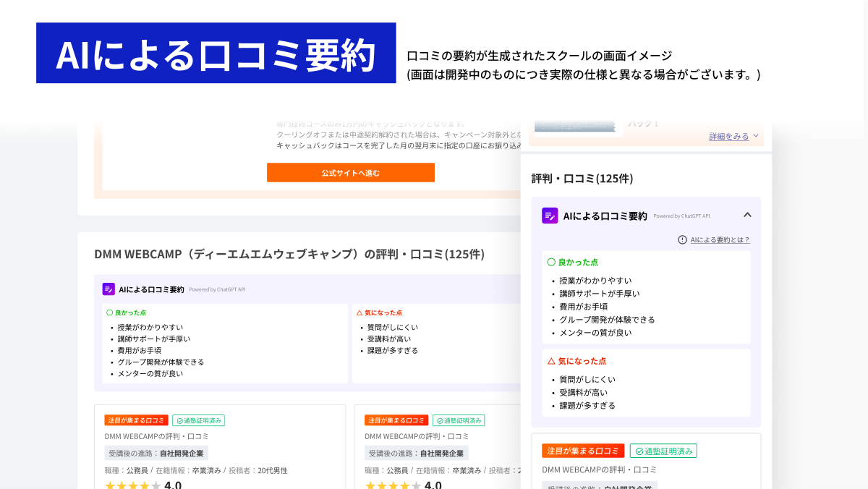The width and height of the screenshot is (868, 489).
Task: Click the 4.0 rating in the 20代男性 card
Action: [x=173, y=485]
